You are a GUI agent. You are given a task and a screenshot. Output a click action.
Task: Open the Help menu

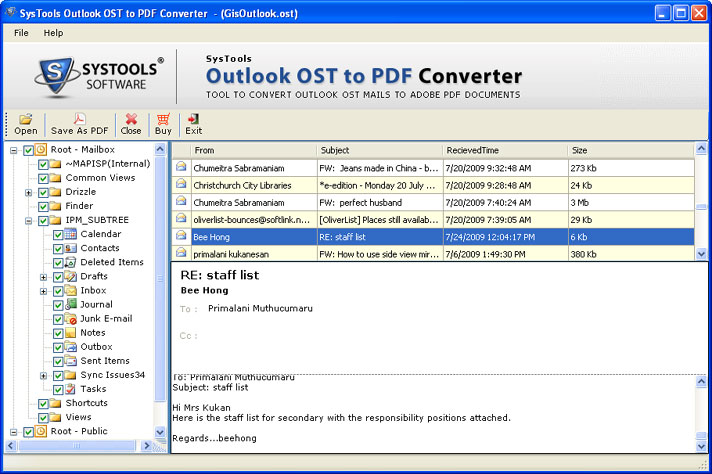point(53,33)
